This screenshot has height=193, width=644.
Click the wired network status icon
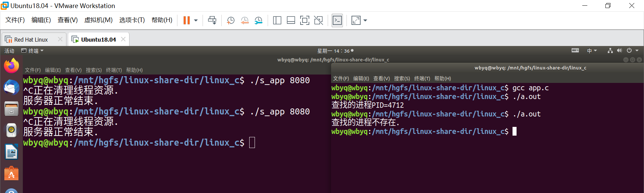coord(610,51)
